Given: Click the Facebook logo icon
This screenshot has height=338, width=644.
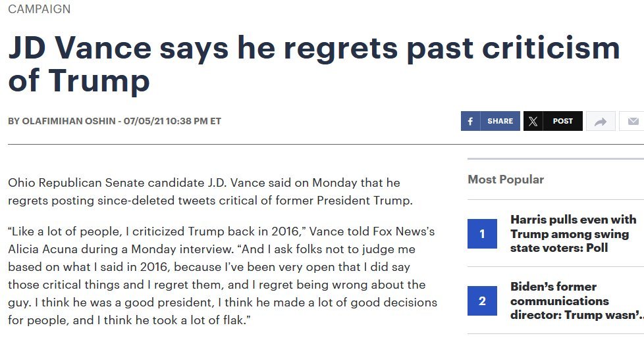Looking at the screenshot, I should 470,121.
